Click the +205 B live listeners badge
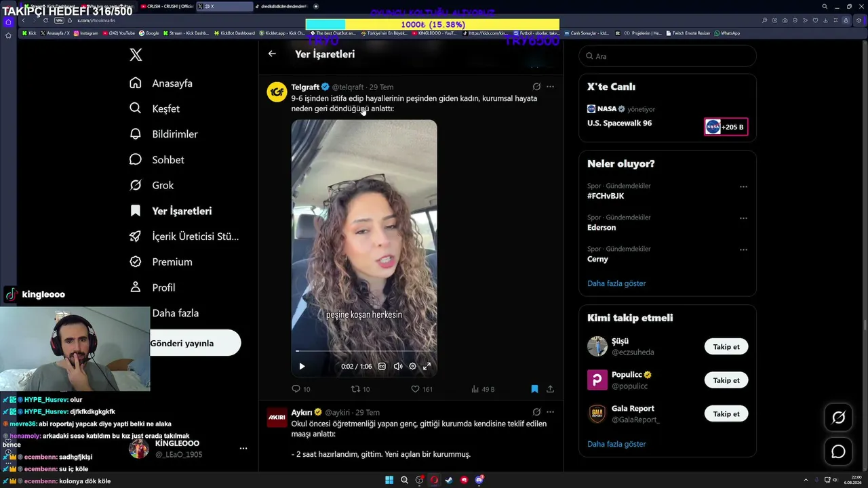The image size is (868, 488). pos(726,127)
